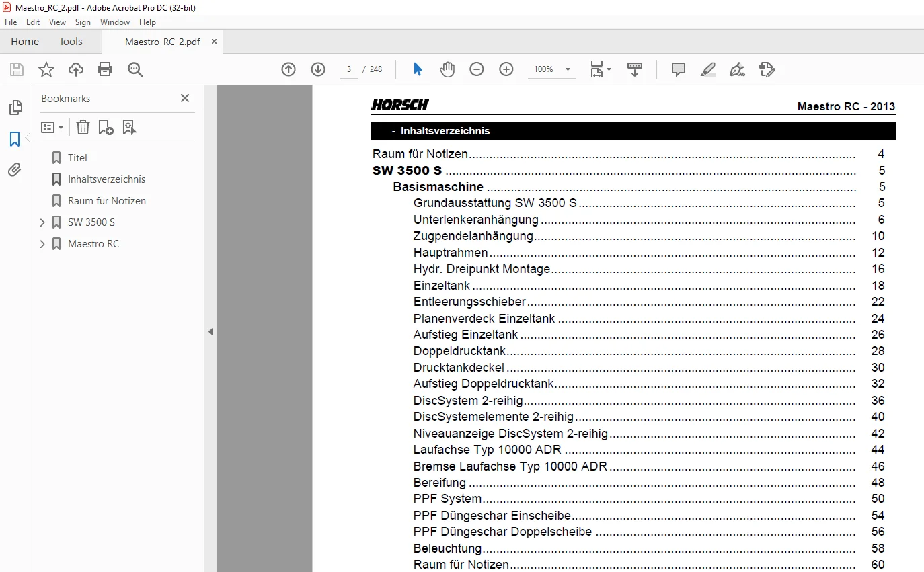Save the file with the floppy icon
924x572 pixels.
pyautogui.click(x=17, y=69)
